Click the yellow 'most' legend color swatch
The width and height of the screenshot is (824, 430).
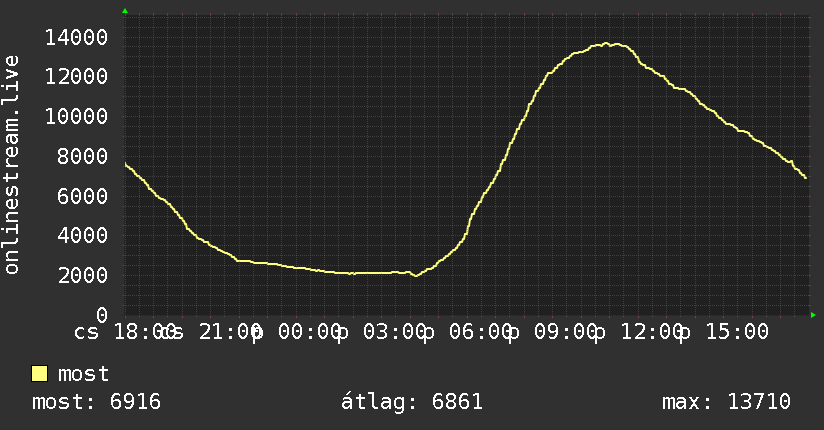[x=39, y=374]
